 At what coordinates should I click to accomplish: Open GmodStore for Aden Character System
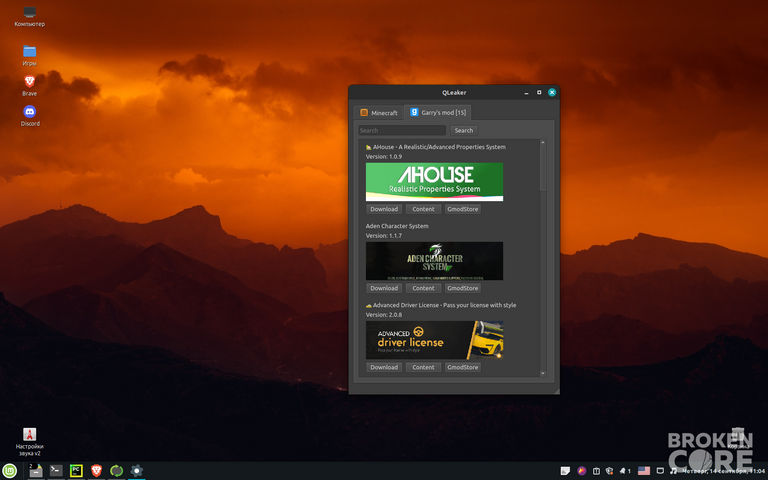(462, 288)
